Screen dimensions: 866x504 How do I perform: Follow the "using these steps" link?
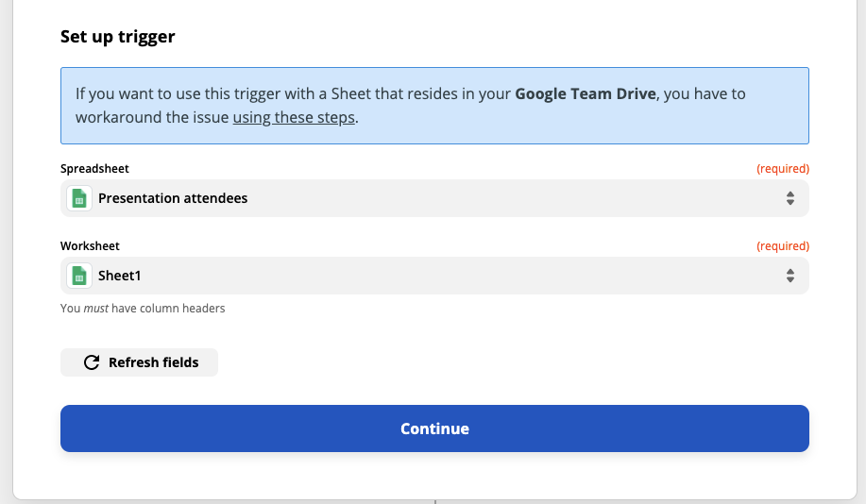294,118
